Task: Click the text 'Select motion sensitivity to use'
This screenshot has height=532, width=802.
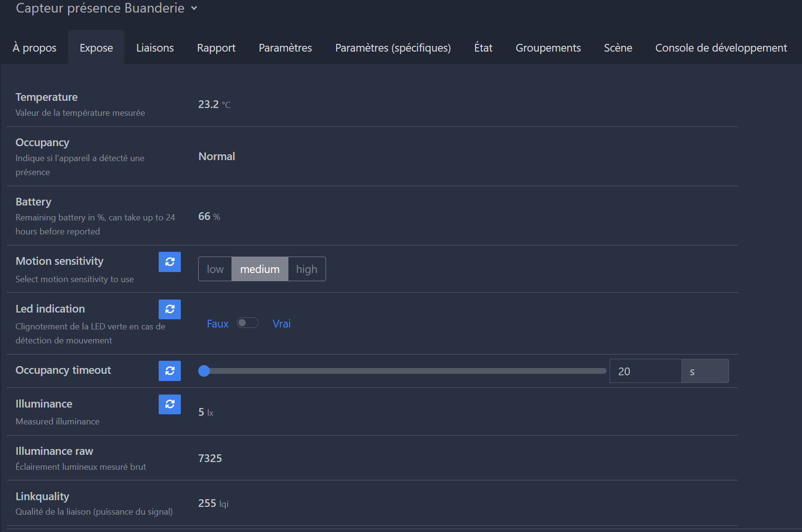Action: (x=75, y=279)
